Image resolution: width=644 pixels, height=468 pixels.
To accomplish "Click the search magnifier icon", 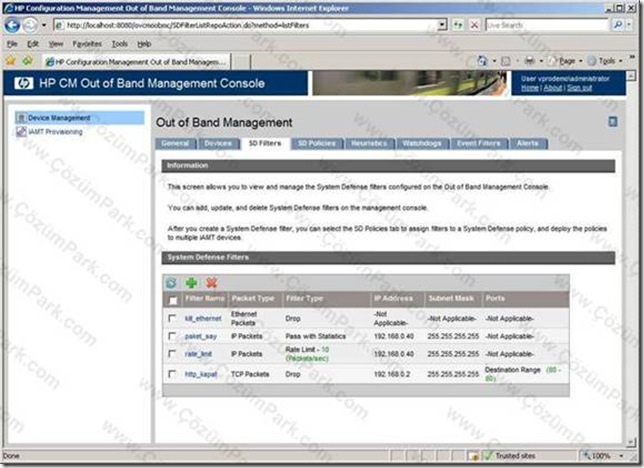I will click(617, 25).
